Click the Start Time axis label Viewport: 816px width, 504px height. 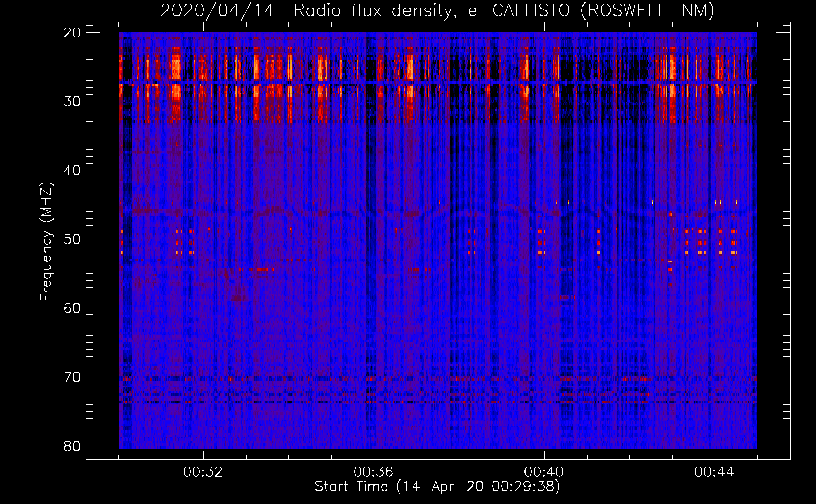pos(437,487)
